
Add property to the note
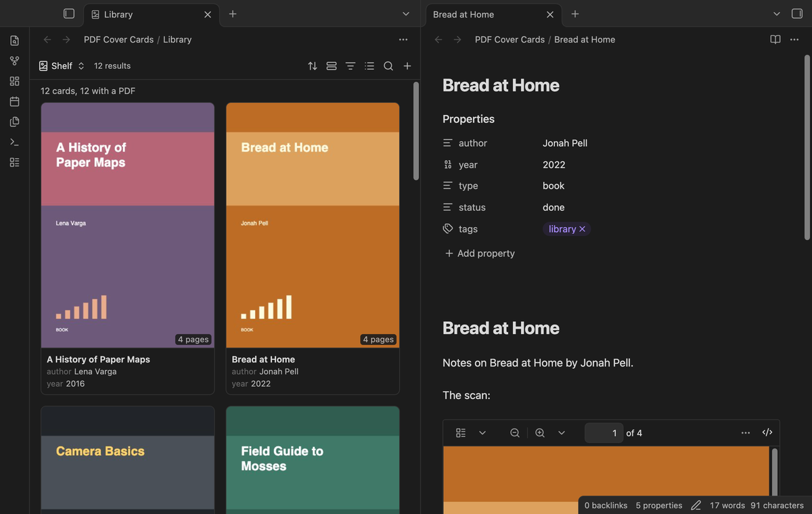pyautogui.click(x=480, y=253)
